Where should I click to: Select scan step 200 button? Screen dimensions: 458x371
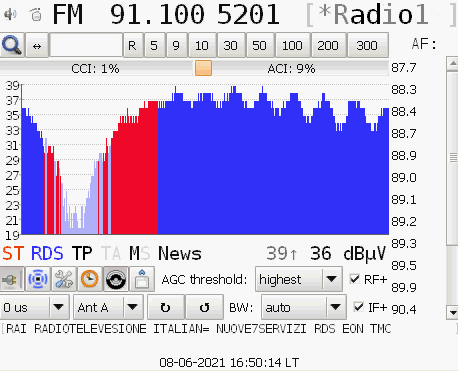point(328,45)
